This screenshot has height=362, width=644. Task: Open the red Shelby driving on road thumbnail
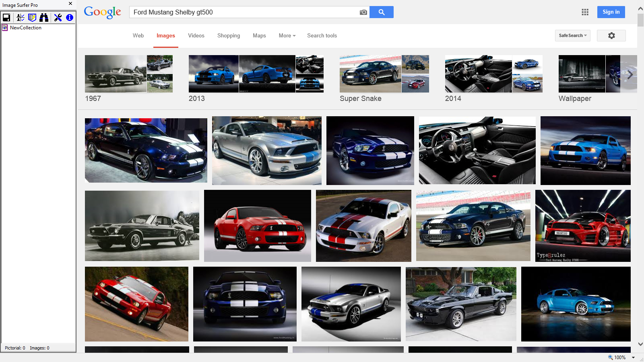(x=136, y=304)
